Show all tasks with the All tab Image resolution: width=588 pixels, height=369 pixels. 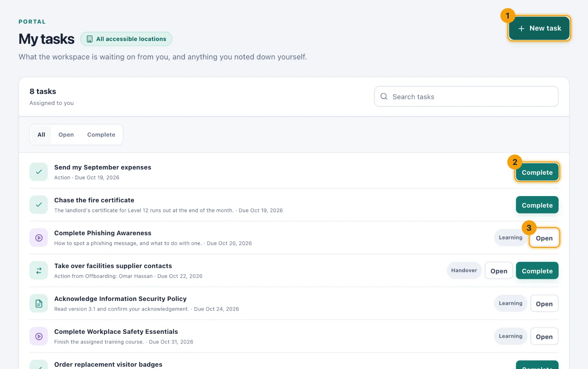tap(41, 135)
